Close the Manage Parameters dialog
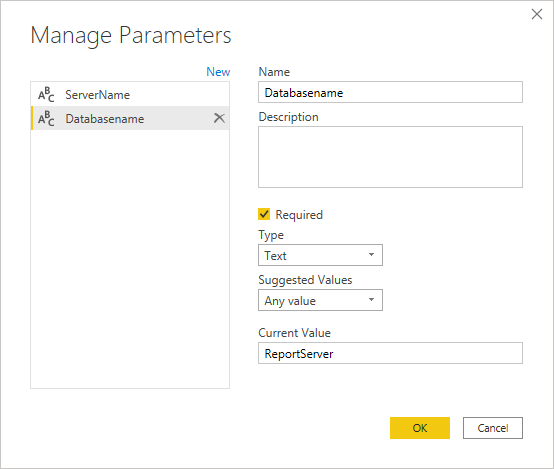 [537, 14]
